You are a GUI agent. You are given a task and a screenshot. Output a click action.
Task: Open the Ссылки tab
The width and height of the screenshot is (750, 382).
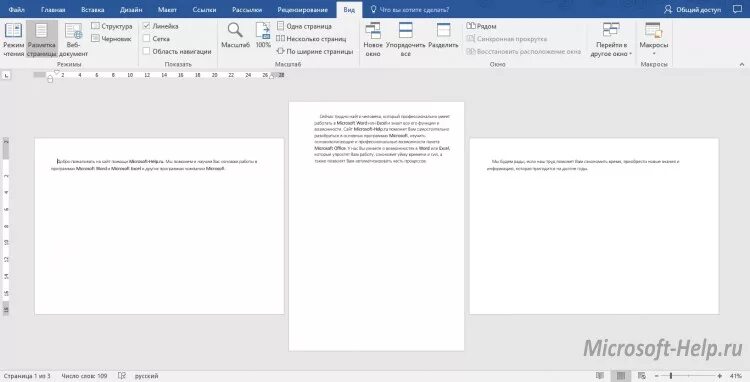(204, 10)
